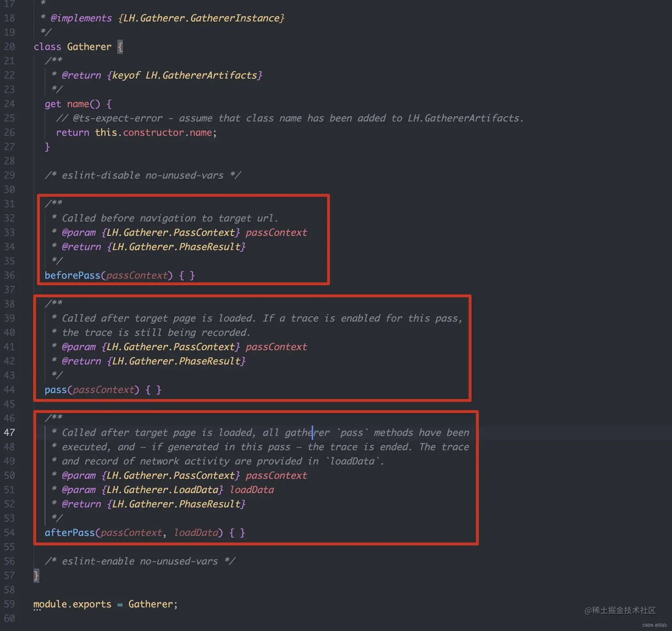Click line number 31 in the gutter
This screenshot has width=672, height=631.
click(x=9, y=204)
